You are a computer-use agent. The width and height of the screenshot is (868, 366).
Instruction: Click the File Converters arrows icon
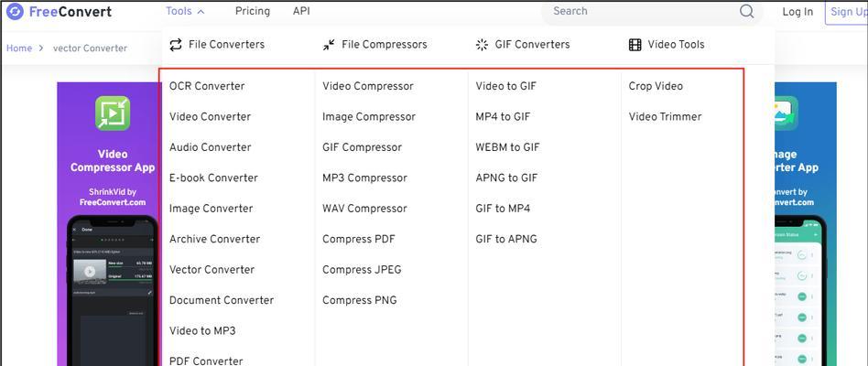pos(176,45)
